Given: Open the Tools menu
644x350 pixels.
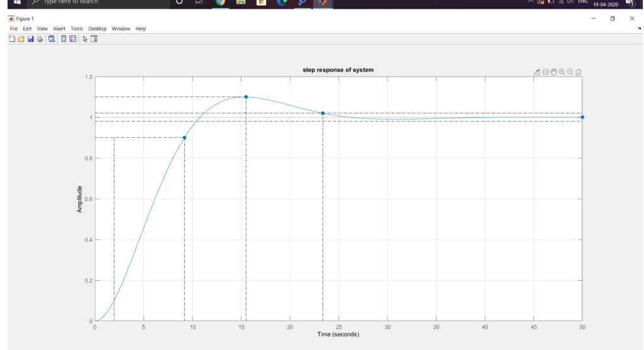Looking at the screenshot, I should [77, 29].
